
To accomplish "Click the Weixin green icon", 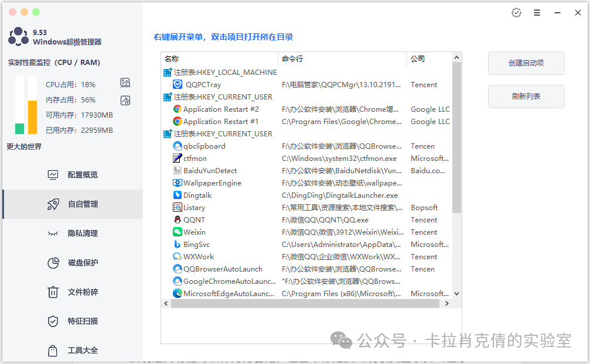I will (x=178, y=232).
